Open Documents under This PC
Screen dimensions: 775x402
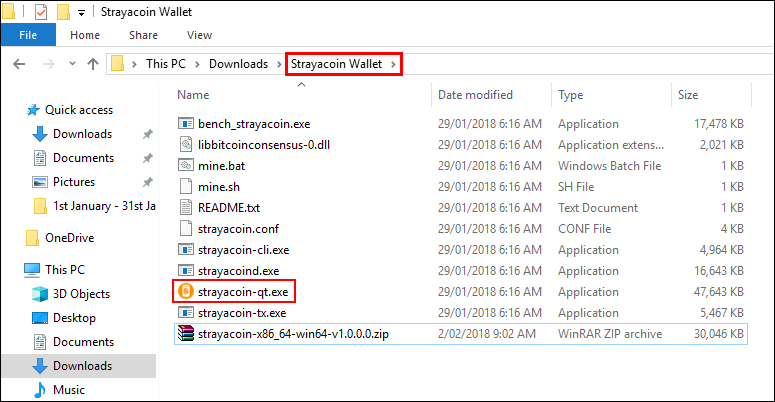tap(84, 342)
